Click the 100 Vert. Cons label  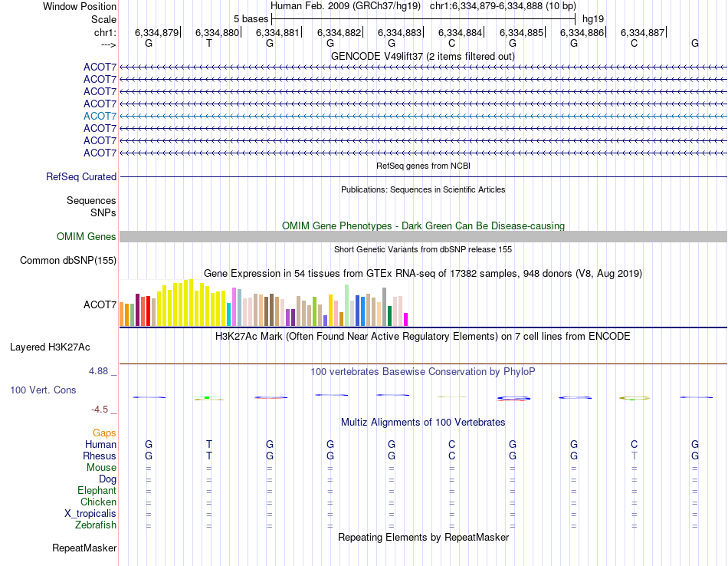coord(43,390)
